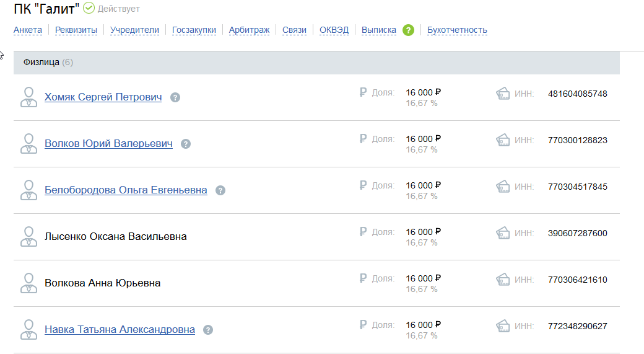Open Бухотчетность section
Viewport: 644px width, 354px height.
457,30
